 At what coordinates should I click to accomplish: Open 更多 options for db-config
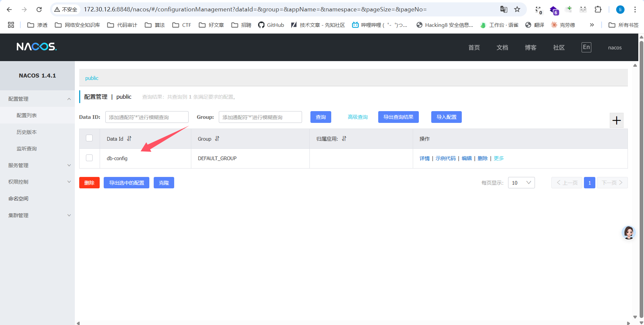pyautogui.click(x=499, y=158)
